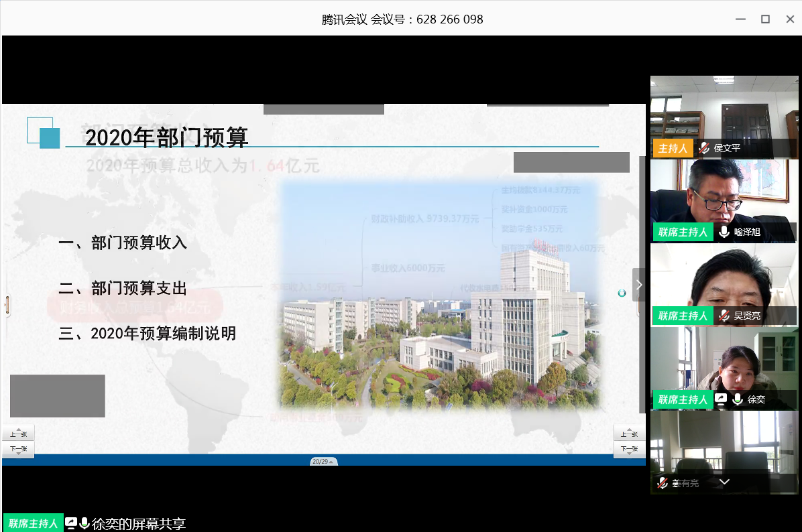
Task: Click the name label 姜有亮
Action: [x=685, y=483]
